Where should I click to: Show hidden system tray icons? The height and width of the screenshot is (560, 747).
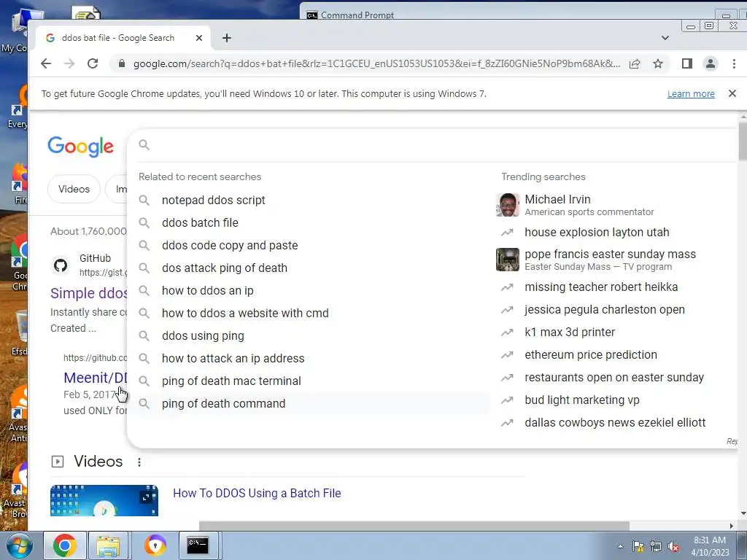[620, 546]
